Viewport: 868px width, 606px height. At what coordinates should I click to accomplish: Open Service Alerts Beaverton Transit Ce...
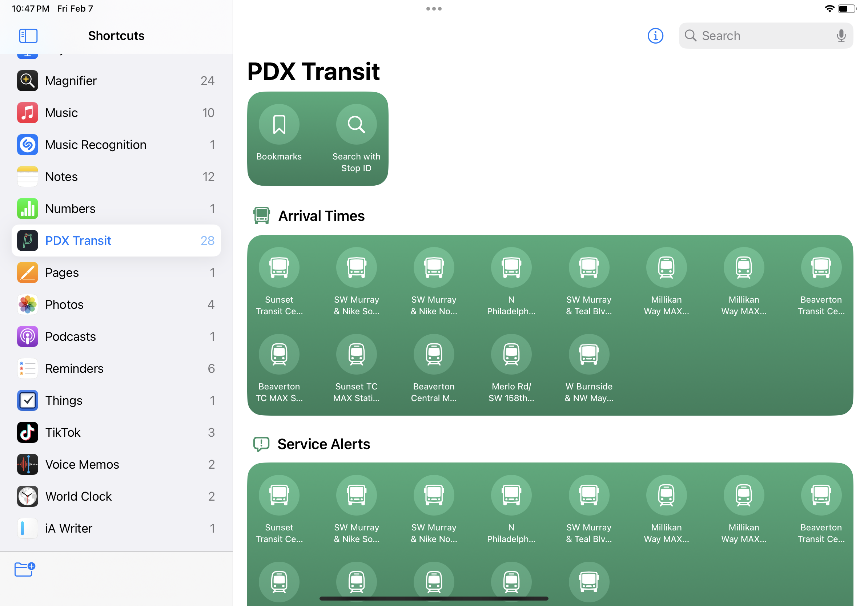tap(821, 509)
